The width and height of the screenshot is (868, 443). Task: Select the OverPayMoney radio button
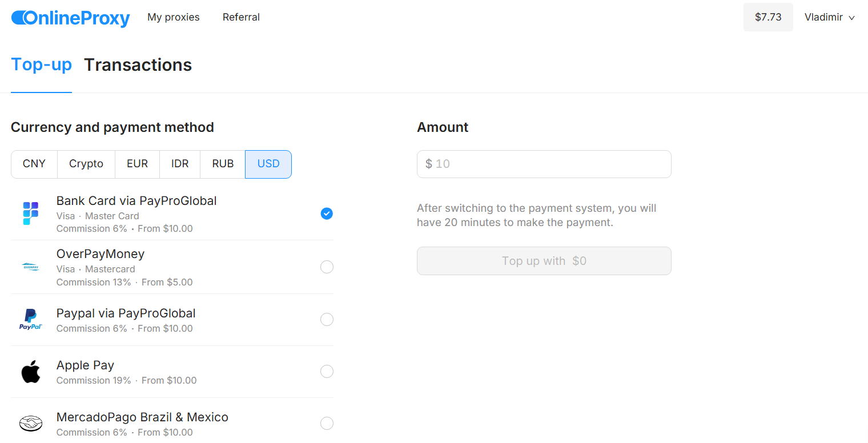tap(327, 267)
